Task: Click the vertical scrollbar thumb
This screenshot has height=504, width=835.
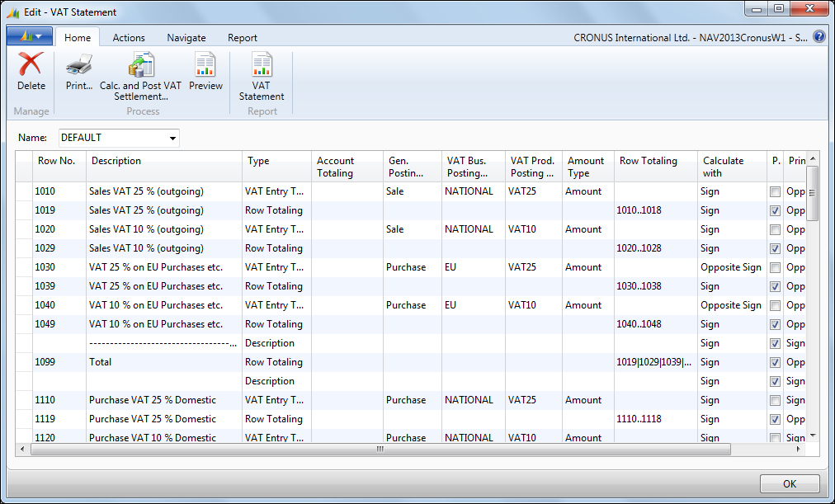Action: tap(812, 193)
